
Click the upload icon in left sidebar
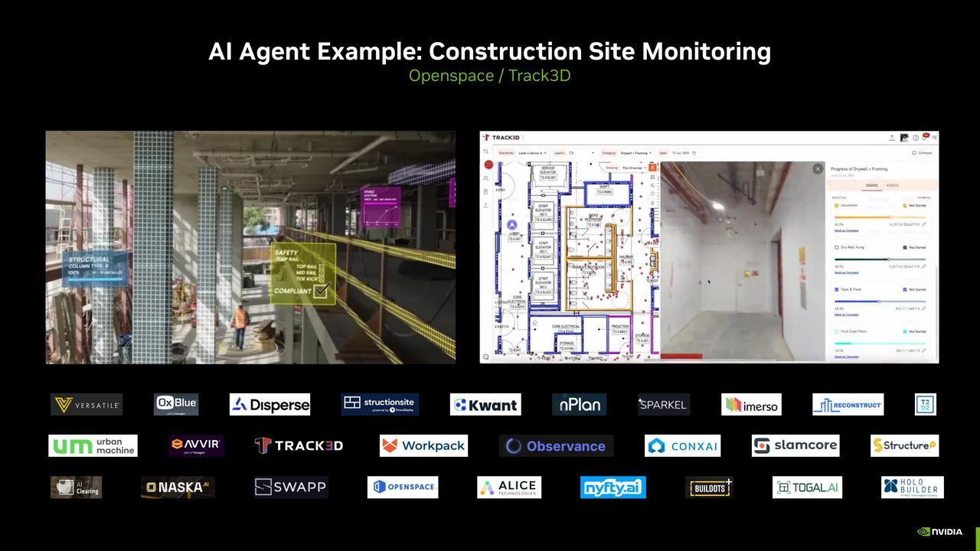pyautogui.click(x=486, y=205)
